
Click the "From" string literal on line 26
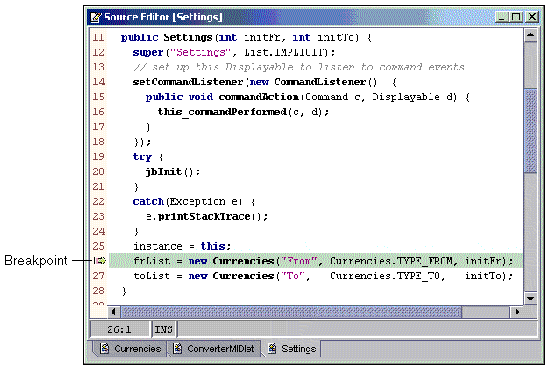tap(299, 261)
